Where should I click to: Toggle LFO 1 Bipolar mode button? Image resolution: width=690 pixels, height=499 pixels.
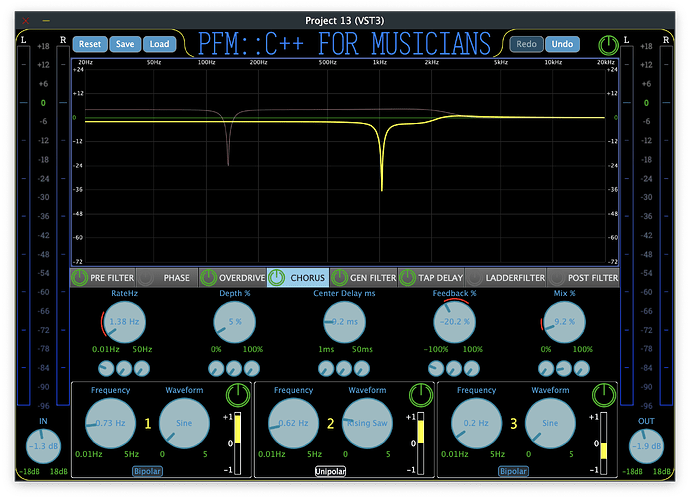point(147,471)
